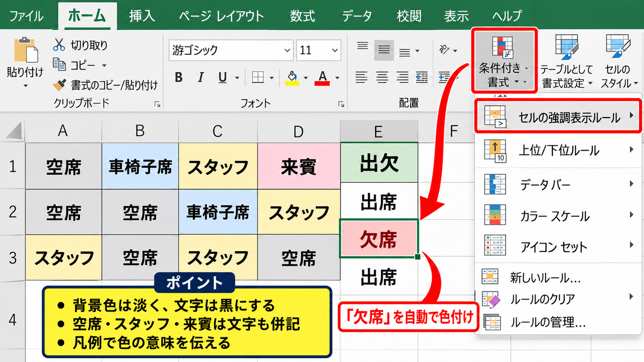Select middle vertical alignment icon
Viewport: 644px width, 362px height.
click(384, 50)
